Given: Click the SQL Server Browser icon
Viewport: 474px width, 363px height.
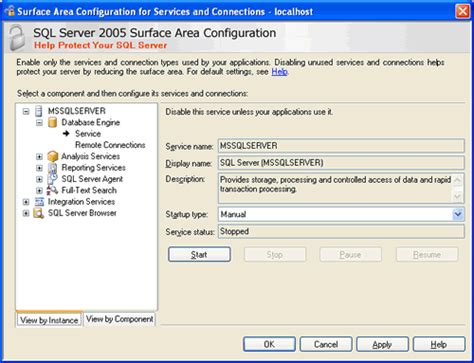Looking at the screenshot, I should 39,213.
